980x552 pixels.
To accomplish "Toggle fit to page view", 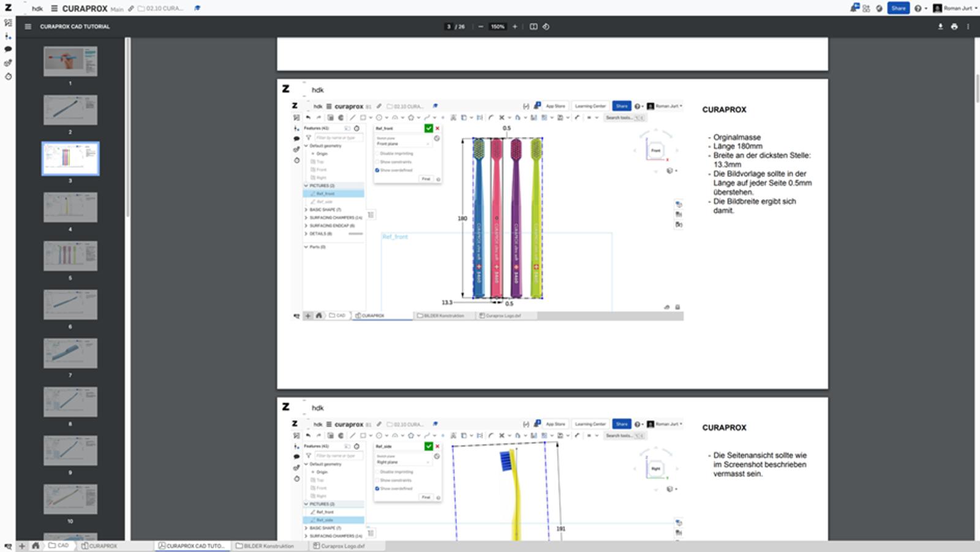I will click(x=533, y=27).
